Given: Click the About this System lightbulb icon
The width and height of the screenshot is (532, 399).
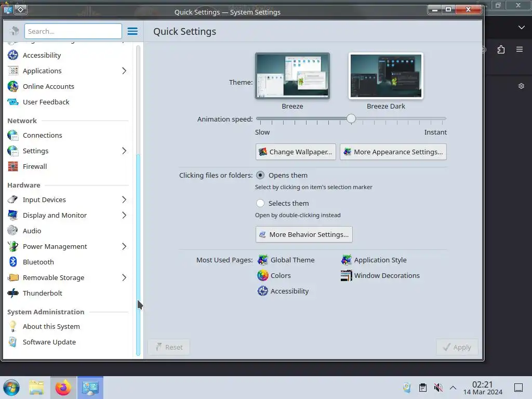Looking at the screenshot, I should 13,326.
